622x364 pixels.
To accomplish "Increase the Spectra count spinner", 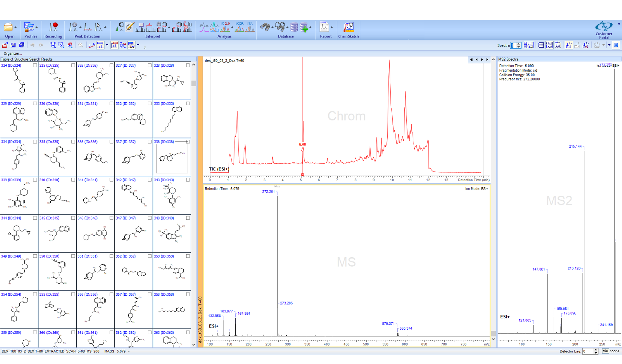I will [x=519, y=44].
